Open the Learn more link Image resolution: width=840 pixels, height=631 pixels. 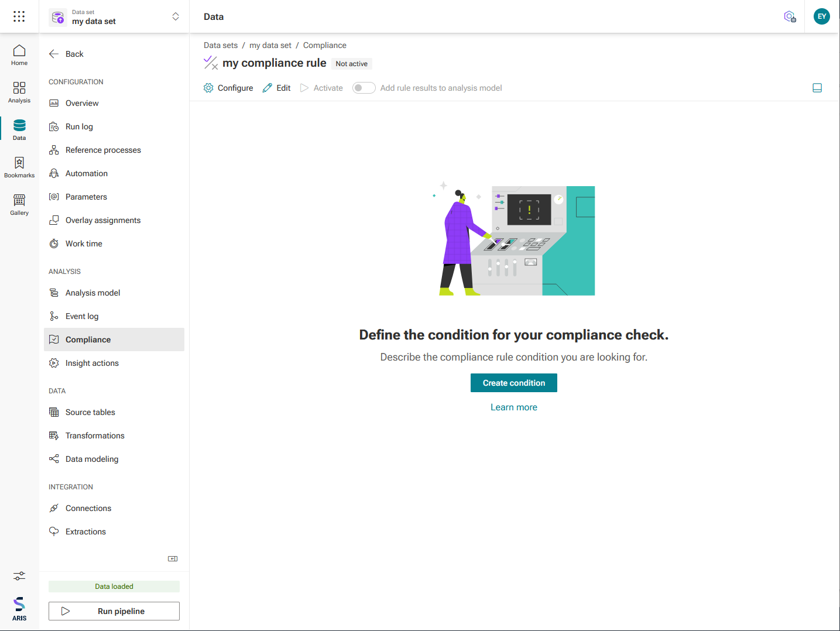click(x=514, y=407)
